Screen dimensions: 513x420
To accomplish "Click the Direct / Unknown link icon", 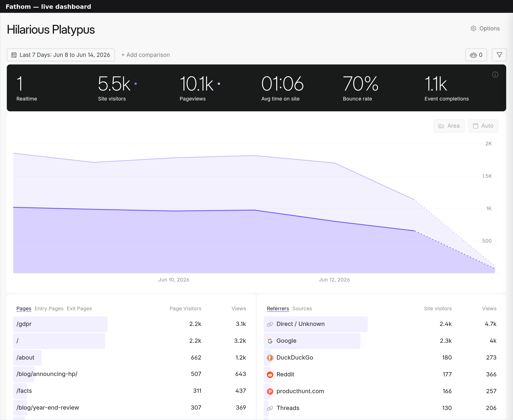I will click(270, 324).
